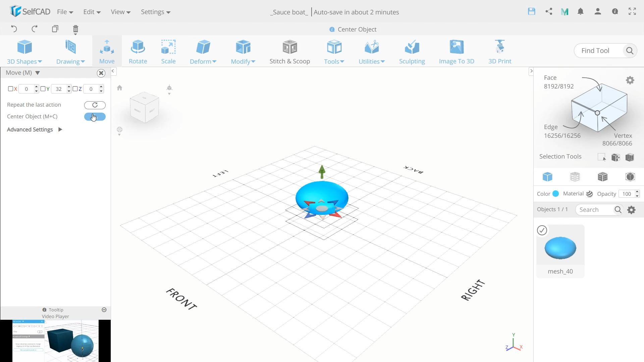
Task: Expand Tools dropdown
Action: point(334,52)
